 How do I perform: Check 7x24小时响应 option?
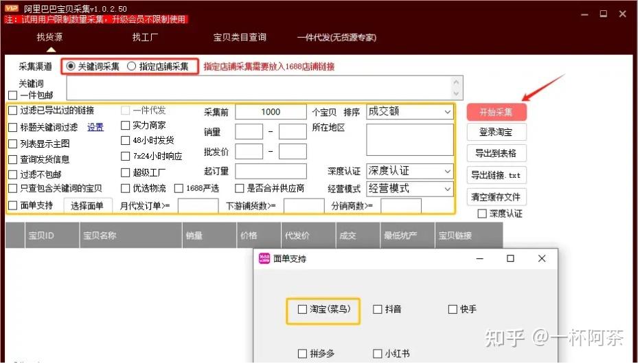(125, 156)
